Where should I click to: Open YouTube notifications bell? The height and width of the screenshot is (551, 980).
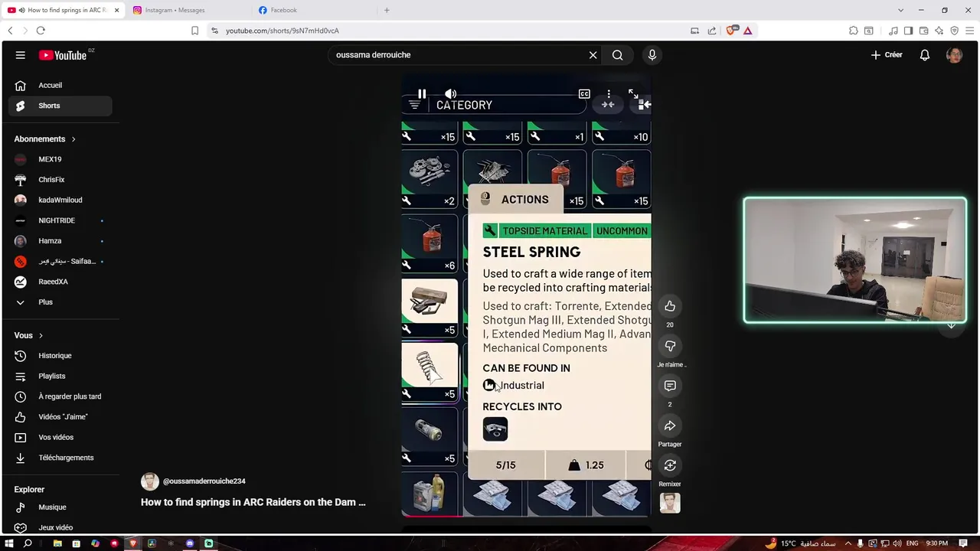click(x=925, y=55)
